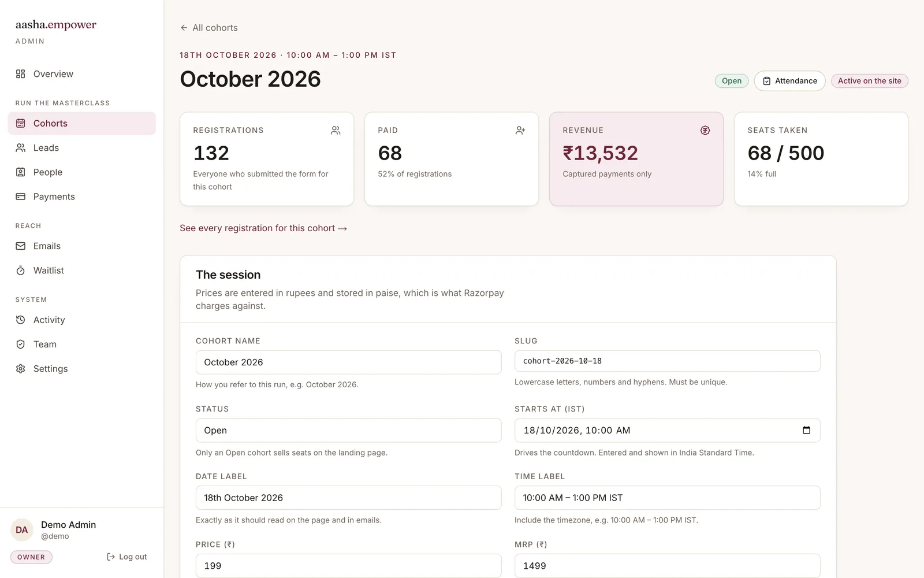Click the Settings gear icon
This screenshot has width=924, height=578.
tap(21, 369)
